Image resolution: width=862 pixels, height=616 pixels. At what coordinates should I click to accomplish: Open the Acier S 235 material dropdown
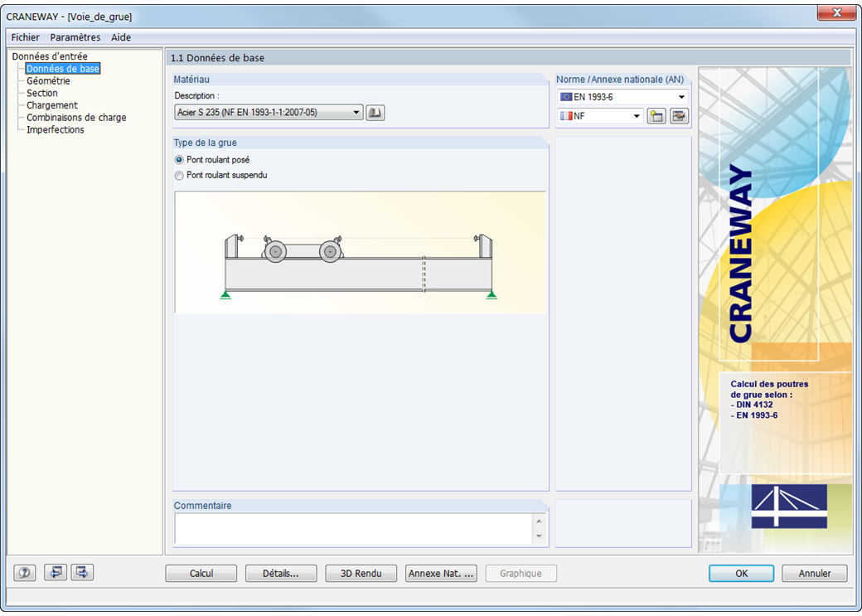click(x=269, y=112)
